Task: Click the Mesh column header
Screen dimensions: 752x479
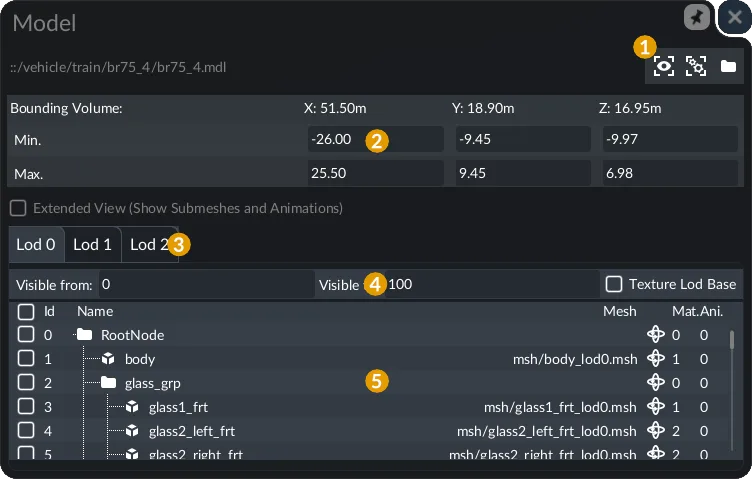Action: click(x=620, y=311)
